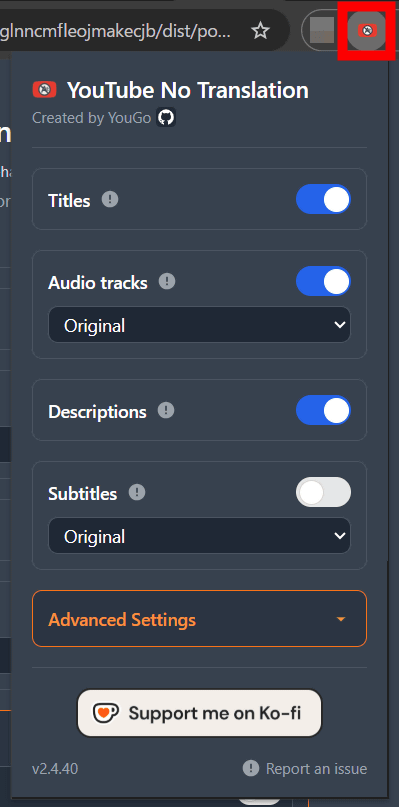Click the alert icon next to Report an issue
Image resolution: width=399 pixels, height=807 pixels.
251,768
